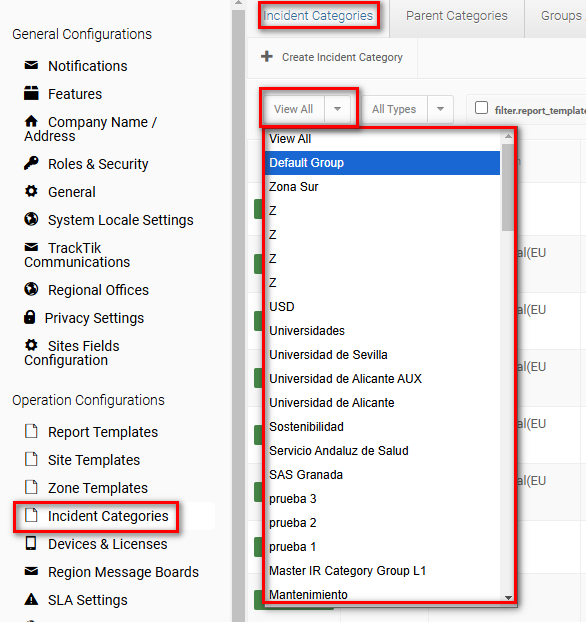586x622 pixels.
Task: Open Regional Offices link
Action: point(98,290)
